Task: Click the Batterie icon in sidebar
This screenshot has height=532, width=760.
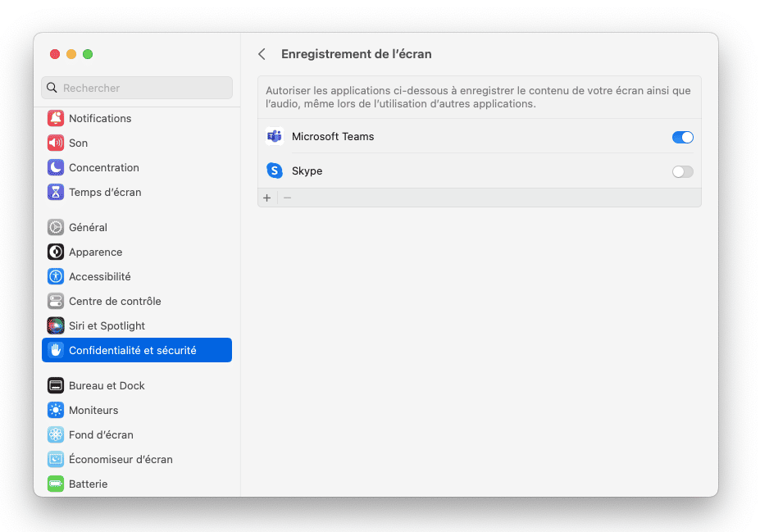Action: pos(56,484)
